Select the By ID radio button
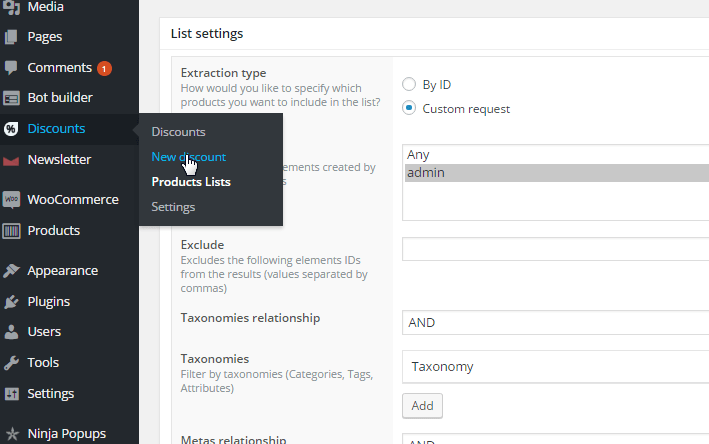Screen dimensions: 709x444 tap(409, 84)
